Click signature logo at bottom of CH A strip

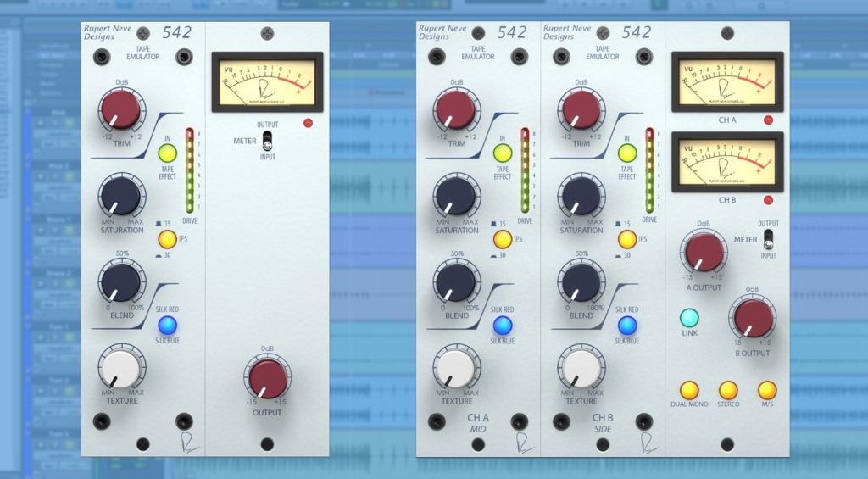click(x=524, y=443)
